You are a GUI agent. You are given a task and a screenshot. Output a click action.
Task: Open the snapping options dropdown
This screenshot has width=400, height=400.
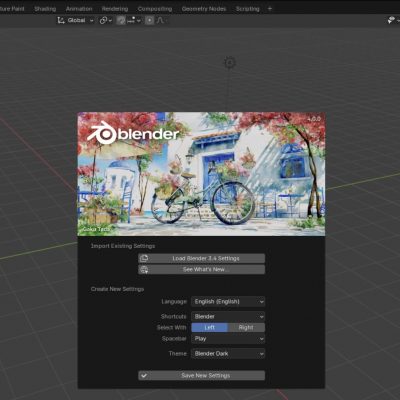pos(134,20)
